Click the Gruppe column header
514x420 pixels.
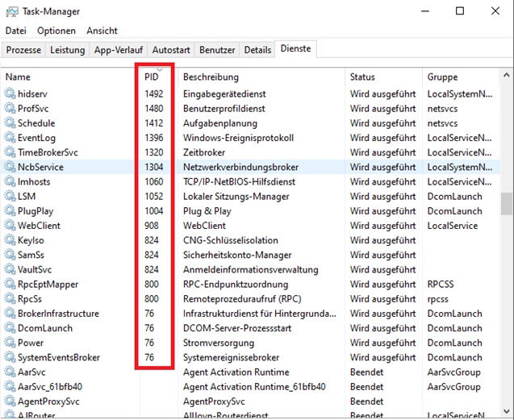point(442,77)
